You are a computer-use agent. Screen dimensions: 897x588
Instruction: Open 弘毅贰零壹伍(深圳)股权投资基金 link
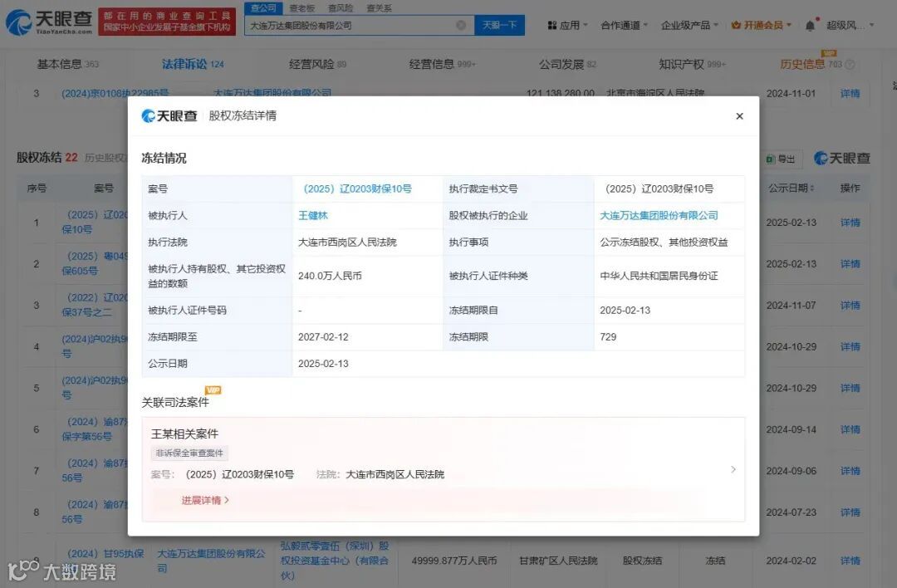335,561
